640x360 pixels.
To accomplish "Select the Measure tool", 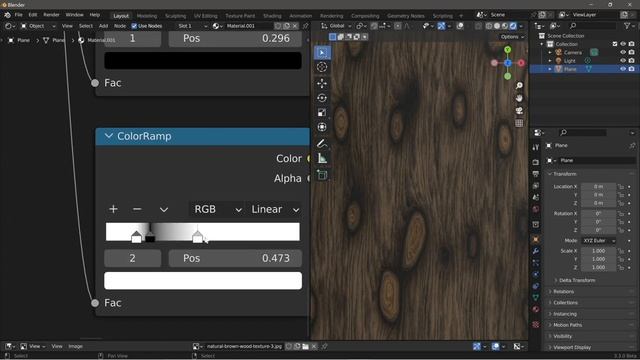I will [322, 158].
